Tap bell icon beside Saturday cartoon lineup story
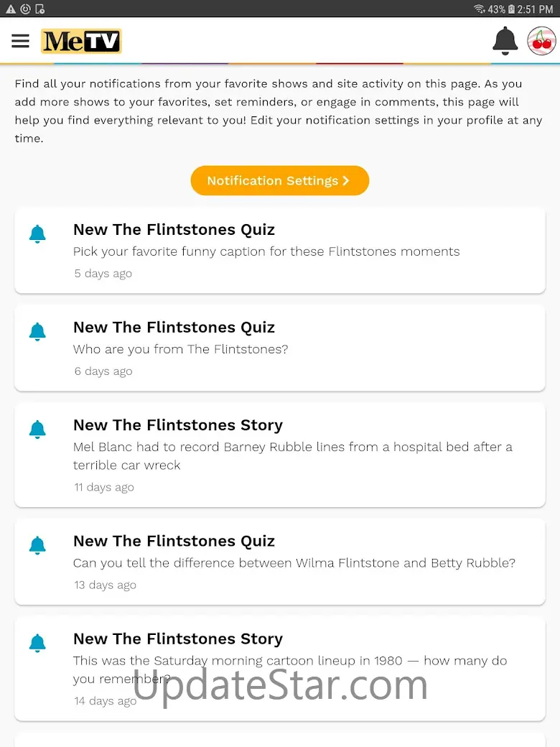The height and width of the screenshot is (747, 560). [37, 644]
